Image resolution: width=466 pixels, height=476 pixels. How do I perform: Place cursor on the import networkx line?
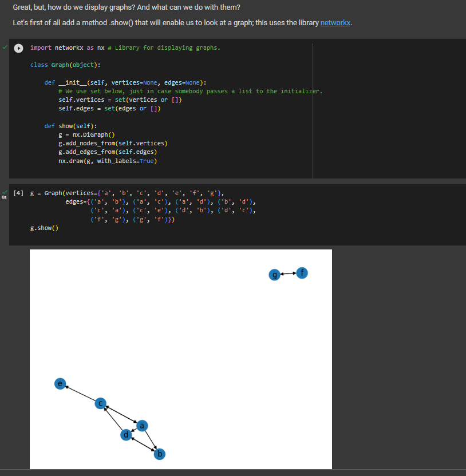click(x=63, y=47)
